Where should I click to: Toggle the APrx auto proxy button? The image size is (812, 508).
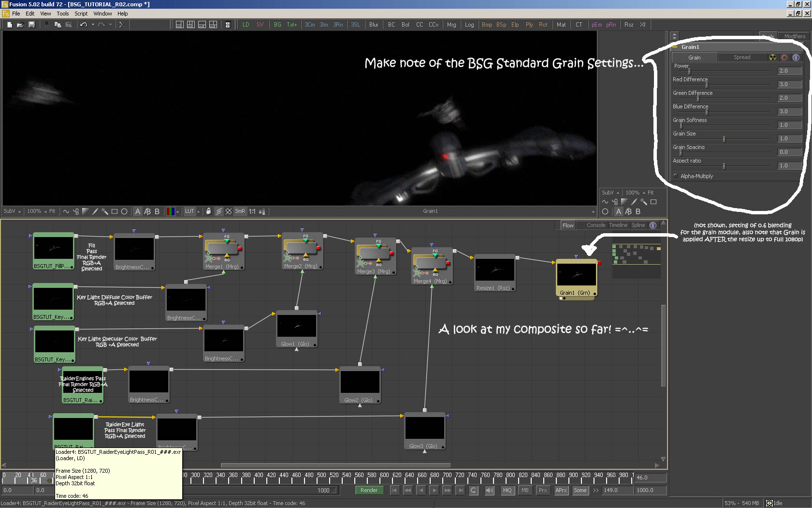(x=561, y=490)
